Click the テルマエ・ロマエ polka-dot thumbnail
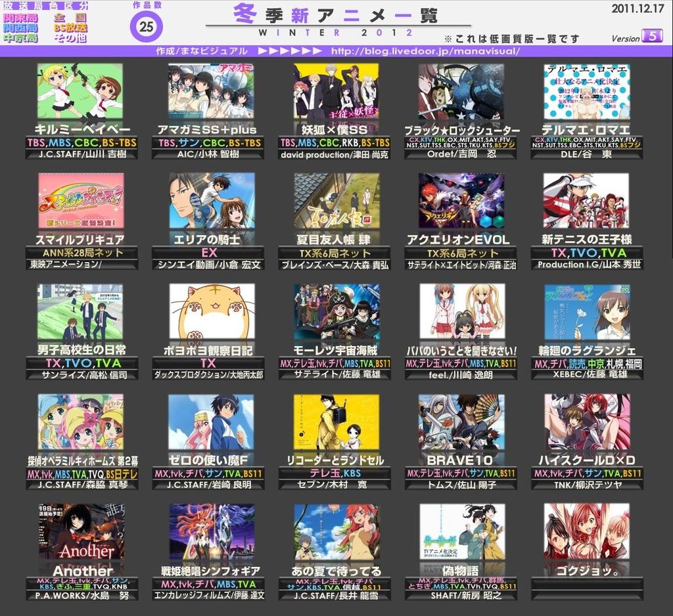 coord(586,91)
